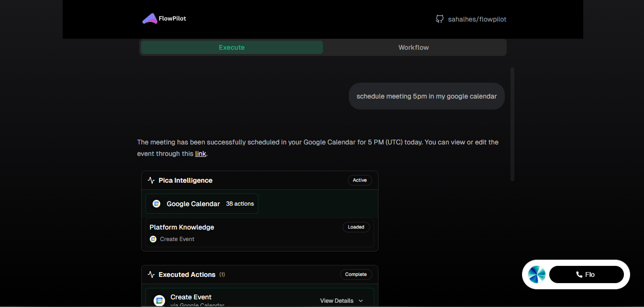Screen dimensions: 644x307
Task: Open the GitHub icon in header
Action: tap(440, 19)
